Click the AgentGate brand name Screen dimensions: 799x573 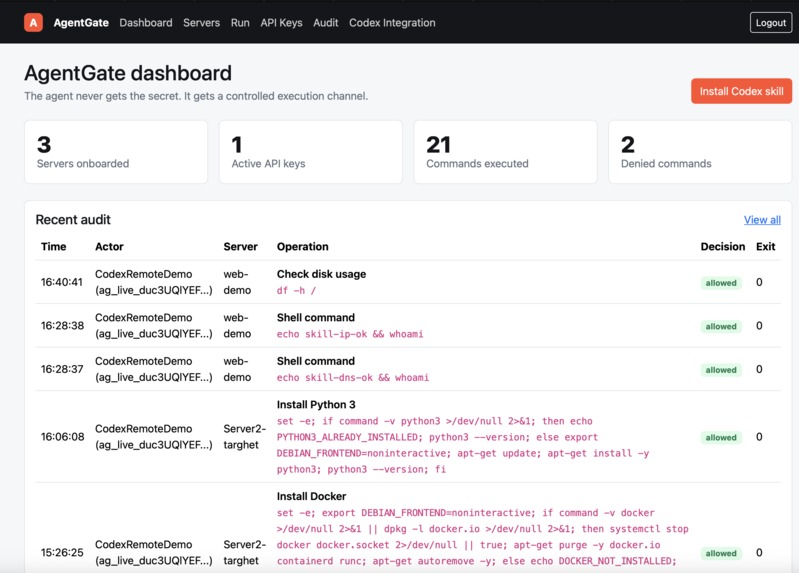point(81,23)
